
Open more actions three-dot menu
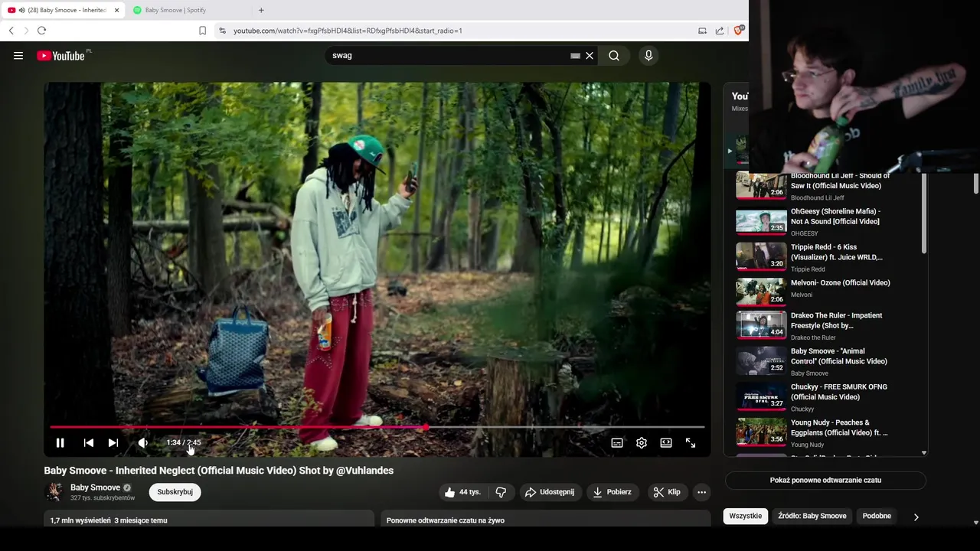[701, 492]
